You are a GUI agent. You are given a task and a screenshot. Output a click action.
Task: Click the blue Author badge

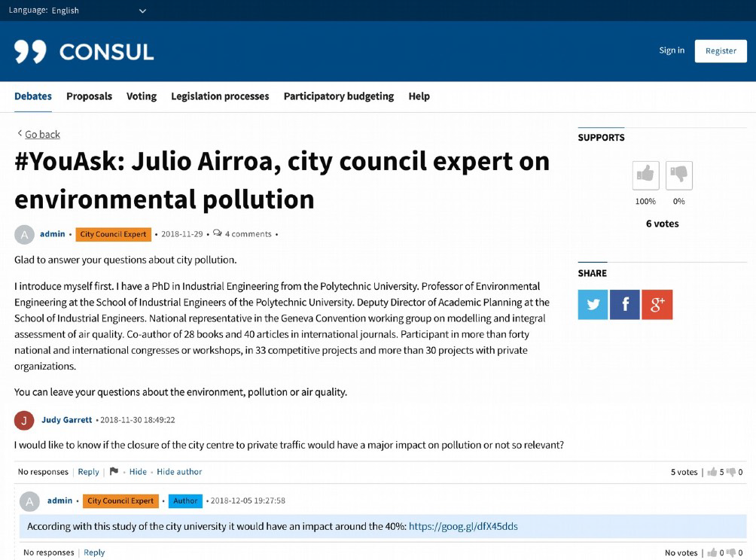point(186,501)
